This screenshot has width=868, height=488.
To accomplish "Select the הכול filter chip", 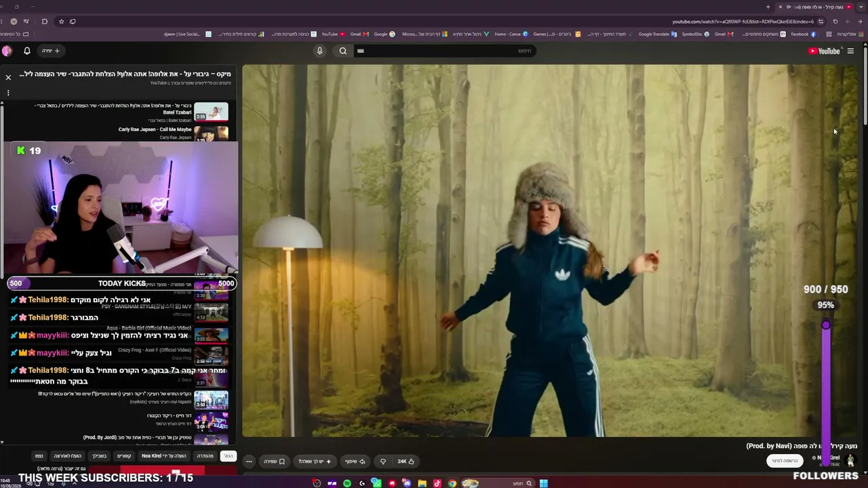I will click(x=229, y=456).
